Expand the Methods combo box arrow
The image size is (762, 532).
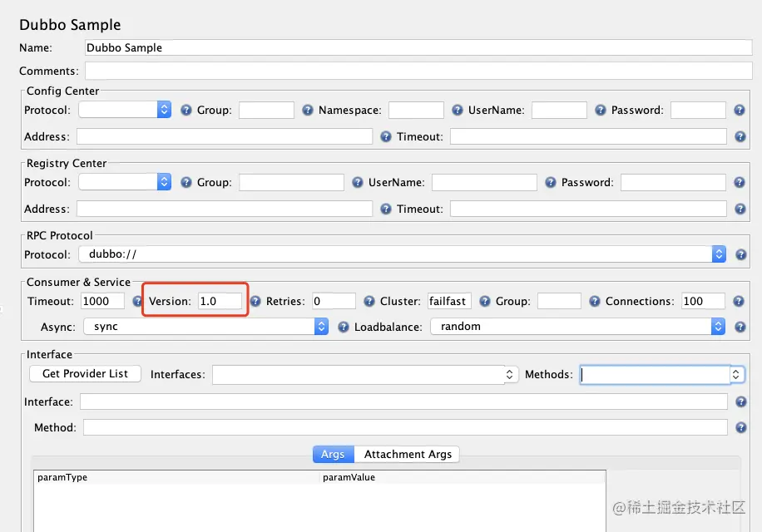736,374
